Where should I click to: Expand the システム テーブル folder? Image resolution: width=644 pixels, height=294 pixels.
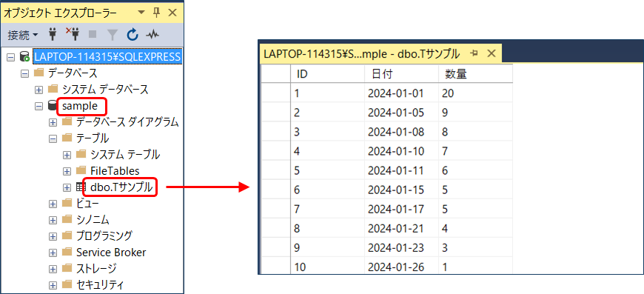click(67, 155)
